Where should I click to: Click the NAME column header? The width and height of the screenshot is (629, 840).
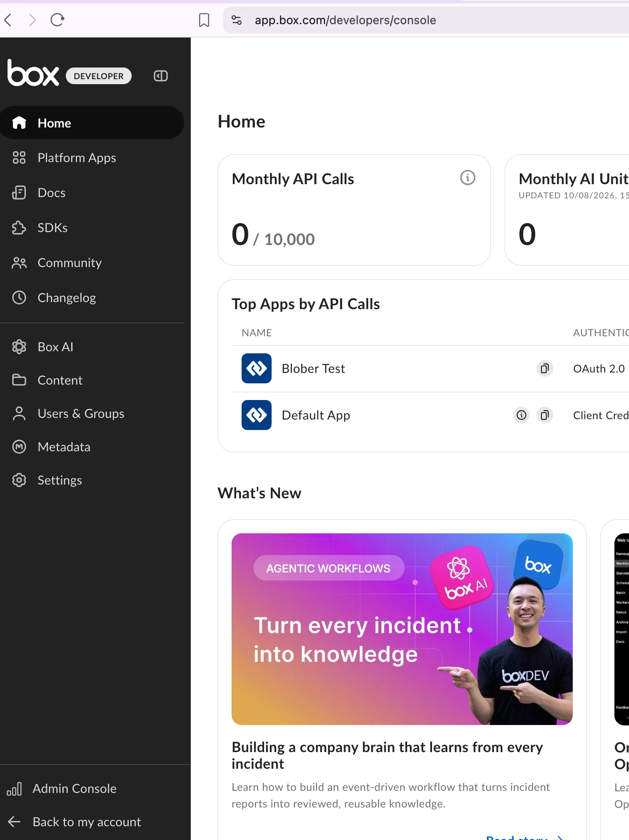(257, 332)
